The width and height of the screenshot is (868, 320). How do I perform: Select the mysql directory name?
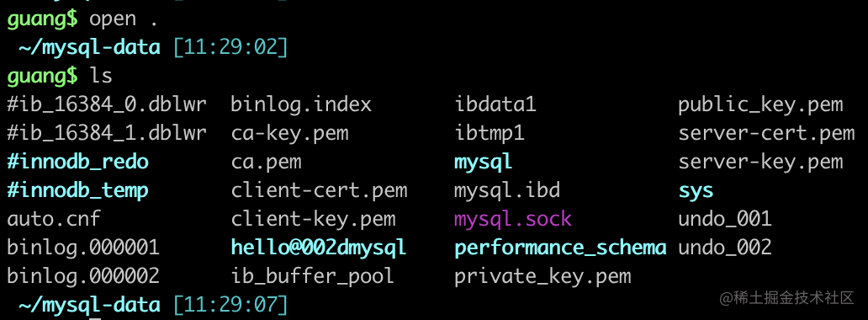click(x=484, y=163)
